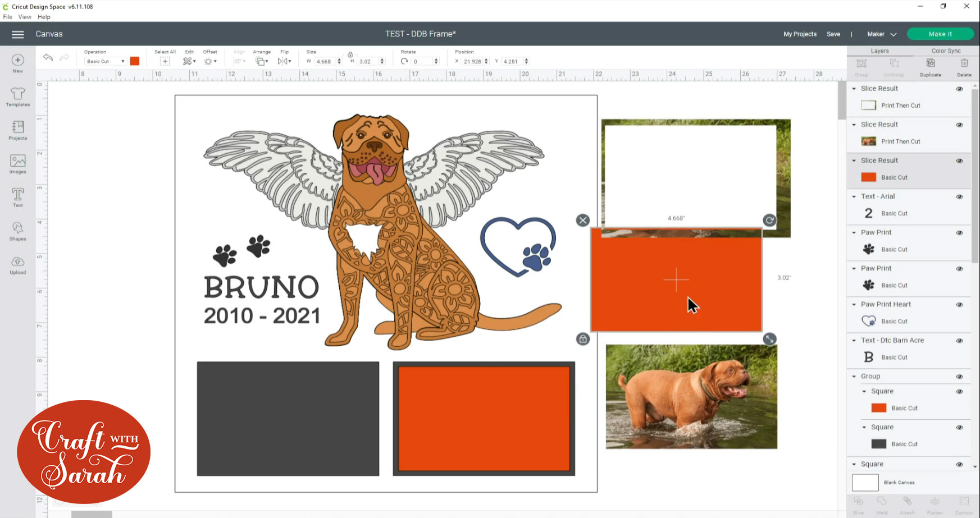Open My Projects link
The image size is (980, 518).
click(800, 34)
